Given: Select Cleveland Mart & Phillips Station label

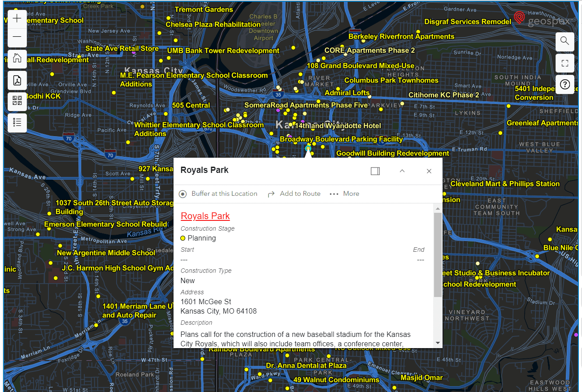Looking at the screenshot, I should point(505,184).
